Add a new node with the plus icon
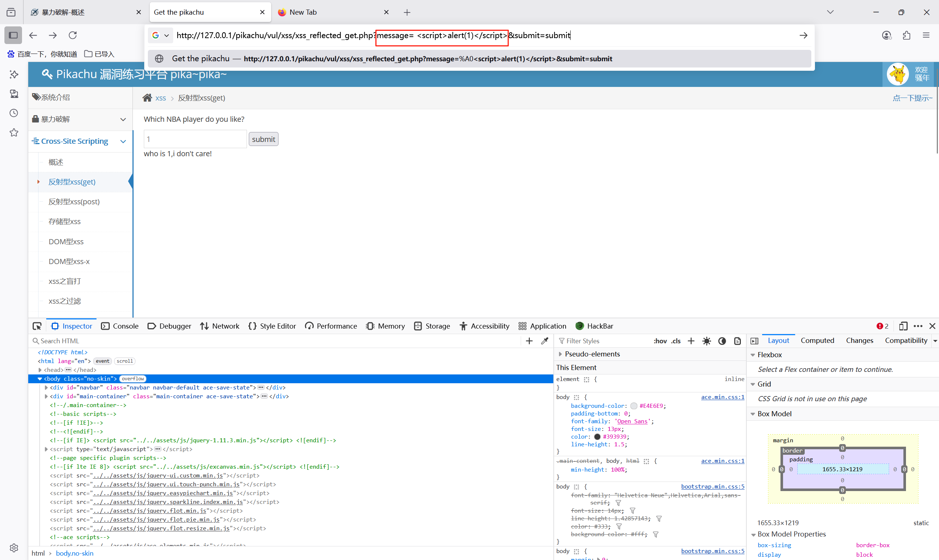Image resolution: width=939 pixels, height=560 pixels. pos(529,341)
